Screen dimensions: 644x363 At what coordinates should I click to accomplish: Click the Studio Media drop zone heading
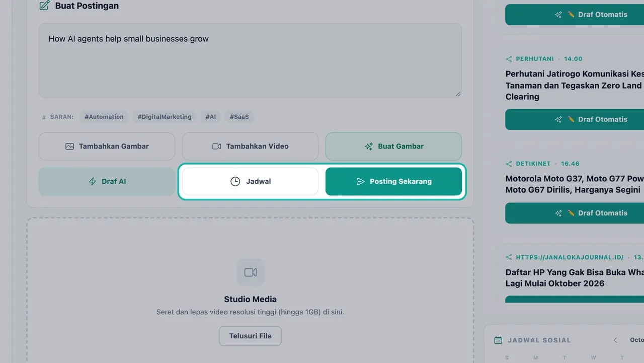pyautogui.click(x=251, y=299)
